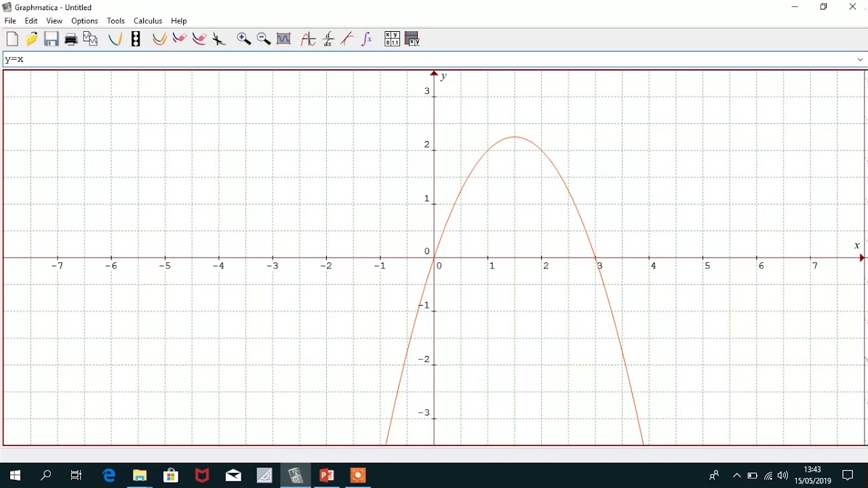Expand the equation history dropdown
868x488 pixels.
[860, 60]
